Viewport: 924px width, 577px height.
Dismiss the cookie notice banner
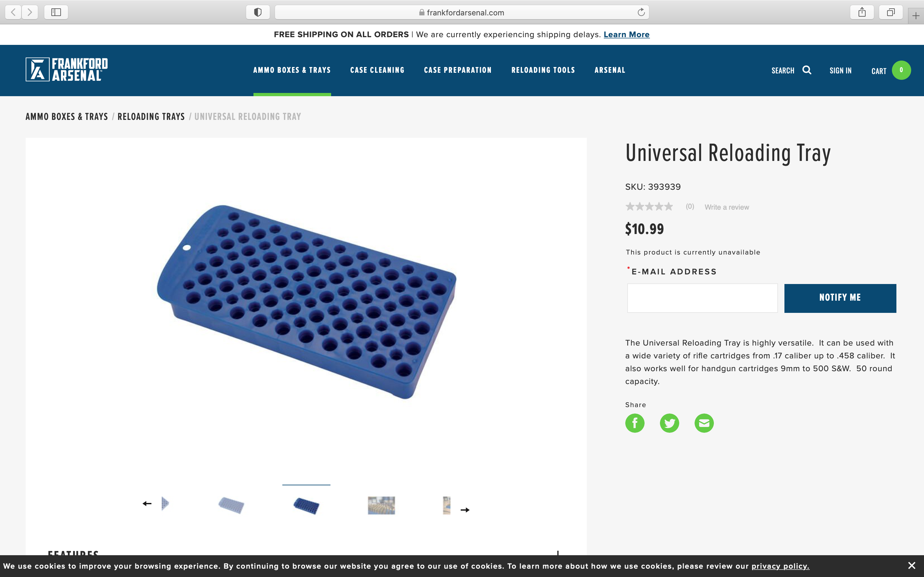click(x=911, y=565)
